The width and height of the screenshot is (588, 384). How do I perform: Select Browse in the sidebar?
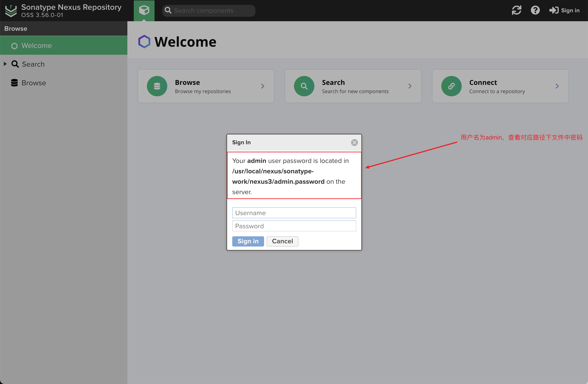coord(64,83)
